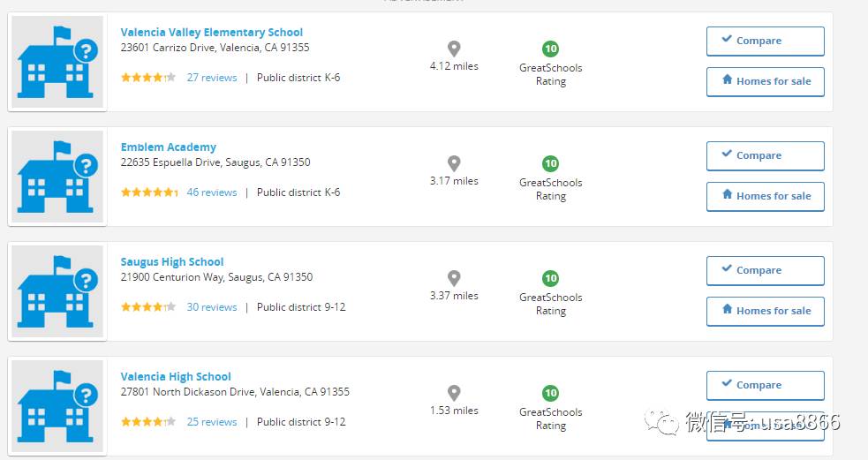Toggle Compare for Saugus High School
The height and width of the screenshot is (460, 868).
(x=765, y=270)
